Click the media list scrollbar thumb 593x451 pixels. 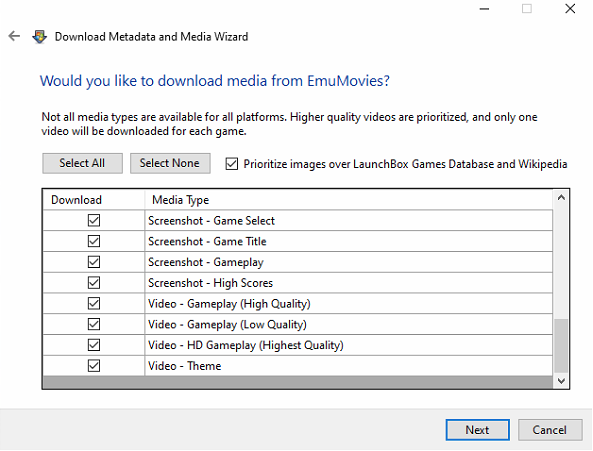coord(561,346)
